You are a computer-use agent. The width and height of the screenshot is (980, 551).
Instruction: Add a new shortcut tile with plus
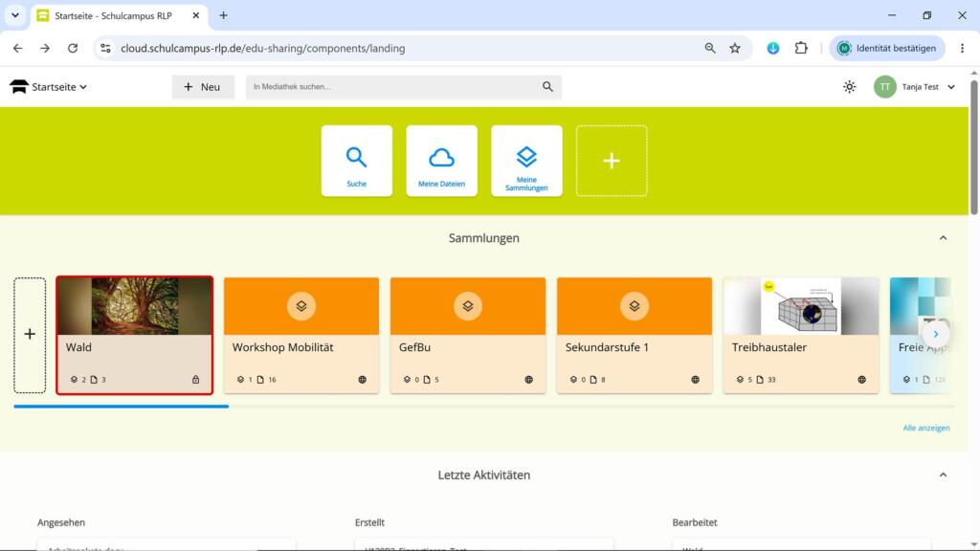tap(612, 161)
